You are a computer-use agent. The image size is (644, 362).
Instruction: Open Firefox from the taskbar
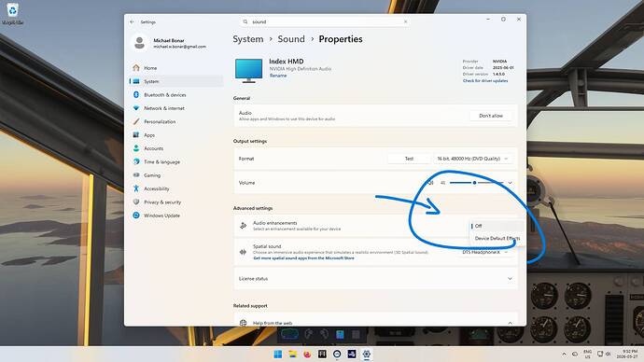coord(307,355)
